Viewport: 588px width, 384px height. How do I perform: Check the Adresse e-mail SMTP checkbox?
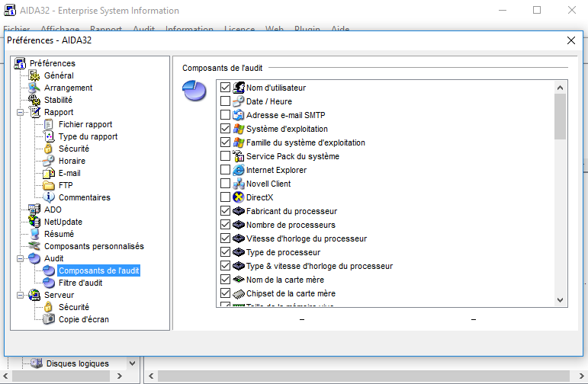point(226,115)
